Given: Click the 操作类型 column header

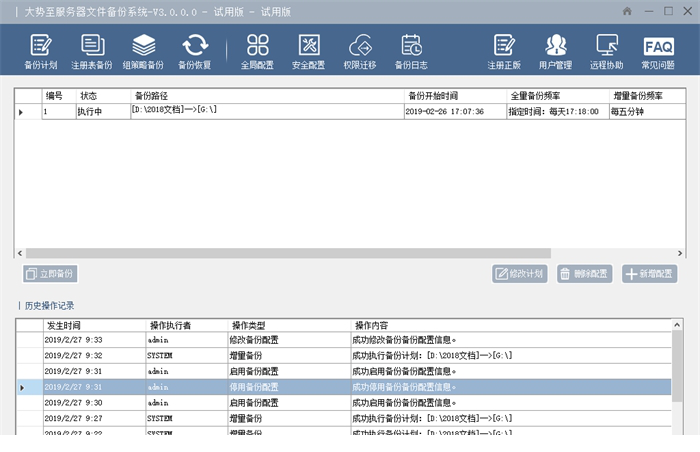Looking at the screenshot, I should tap(289, 325).
